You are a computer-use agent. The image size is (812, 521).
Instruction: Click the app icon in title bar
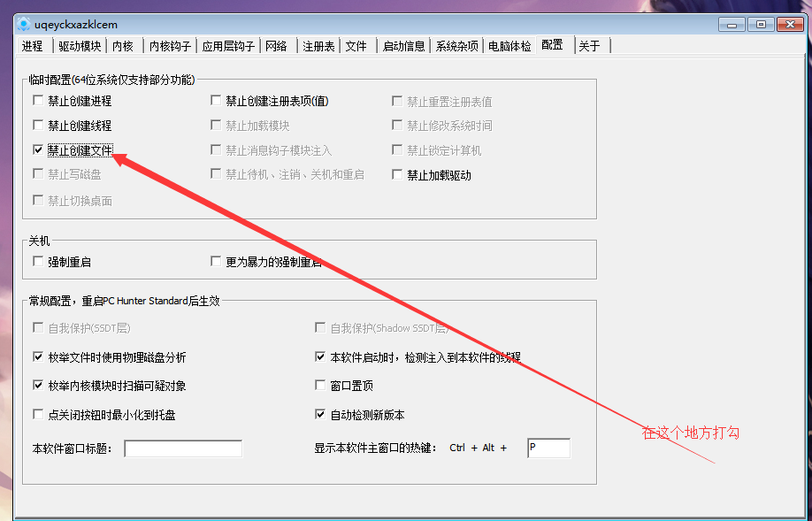click(24, 25)
